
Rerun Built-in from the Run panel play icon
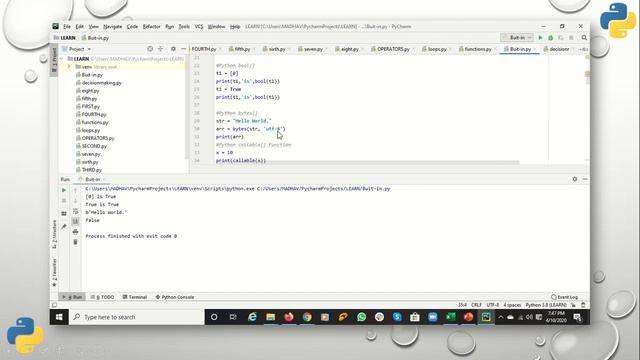click(x=64, y=190)
